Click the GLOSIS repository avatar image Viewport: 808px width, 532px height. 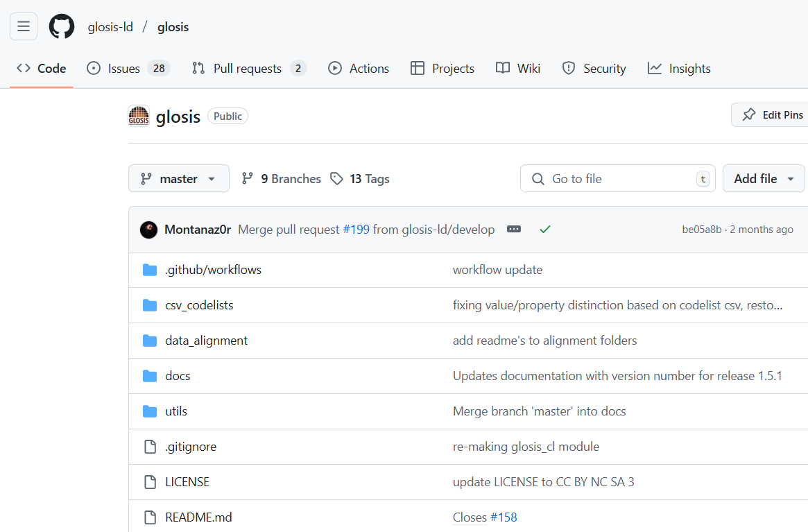139,116
